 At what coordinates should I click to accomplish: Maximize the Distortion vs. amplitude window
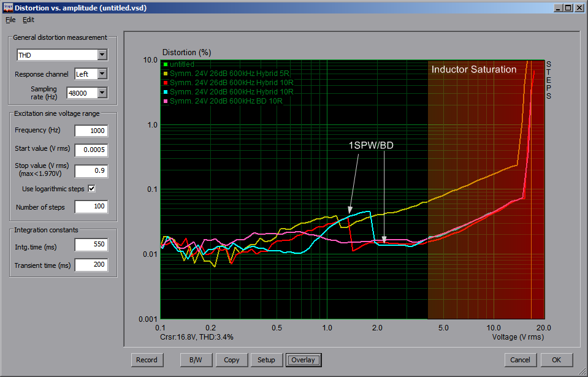[x=568, y=8]
